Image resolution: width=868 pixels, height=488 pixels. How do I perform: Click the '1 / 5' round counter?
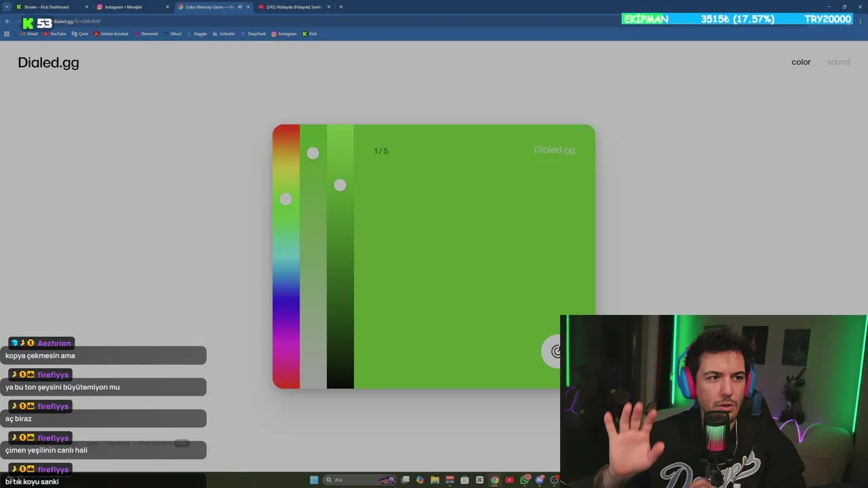[381, 151]
